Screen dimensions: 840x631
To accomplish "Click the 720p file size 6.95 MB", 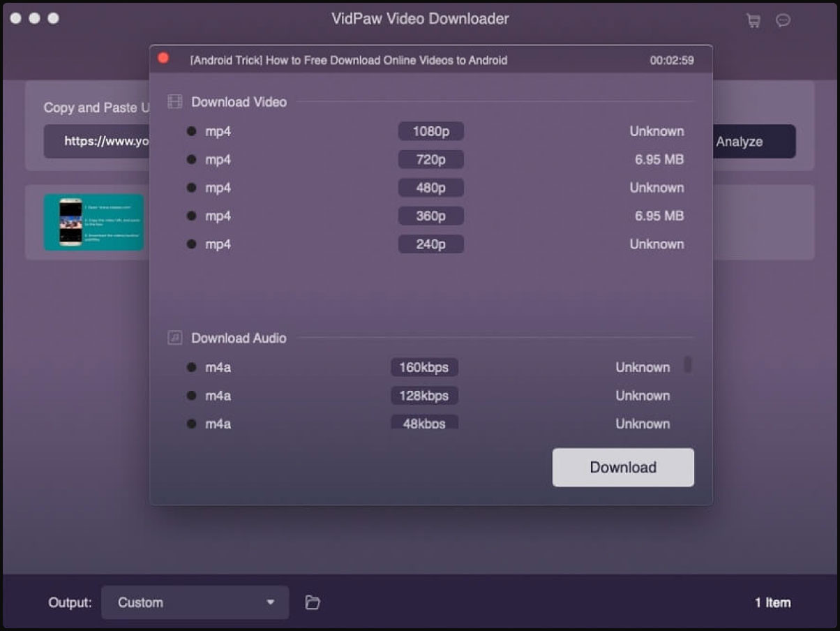I will click(x=659, y=160).
